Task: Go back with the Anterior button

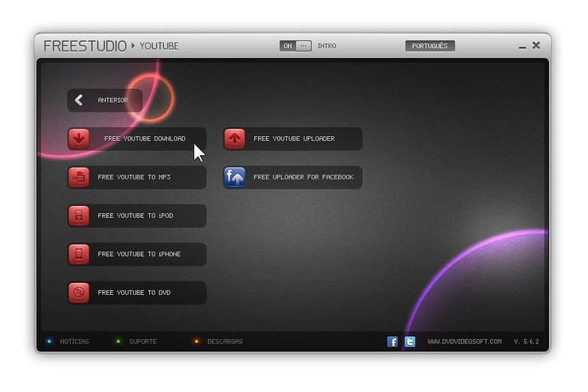Action: click(x=104, y=101)
